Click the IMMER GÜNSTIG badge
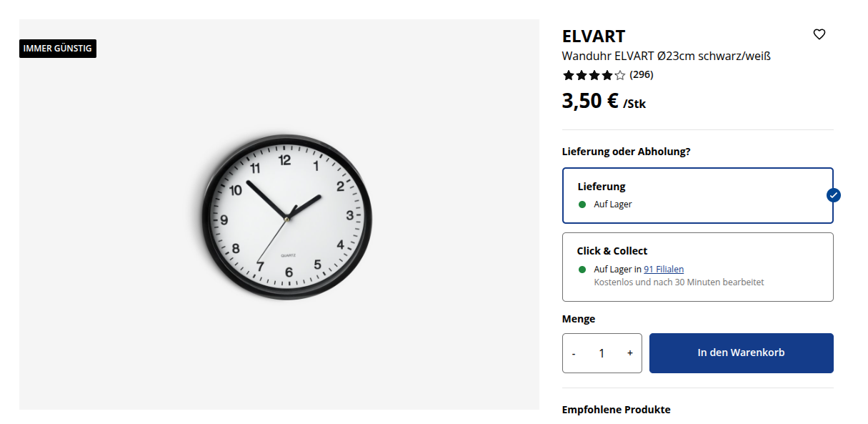The width and height of the screenshot is (868, 424). (58, 49)
